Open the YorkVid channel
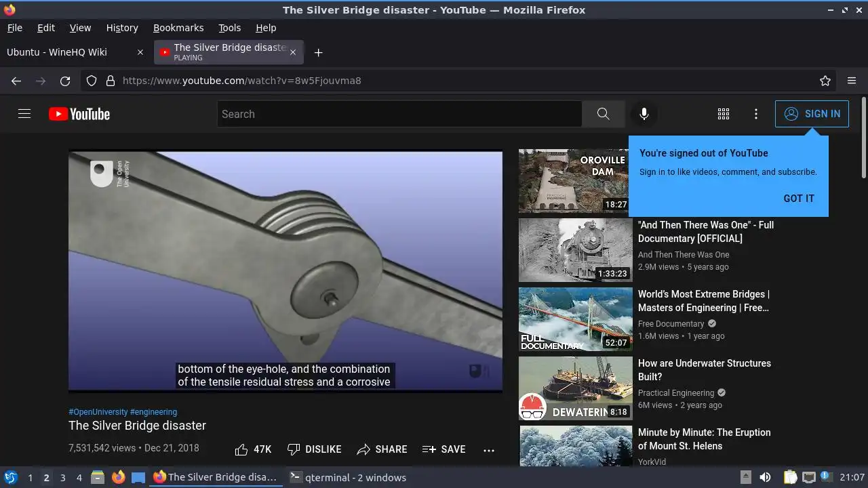The image size is (868, 488). tap(652, 462)
